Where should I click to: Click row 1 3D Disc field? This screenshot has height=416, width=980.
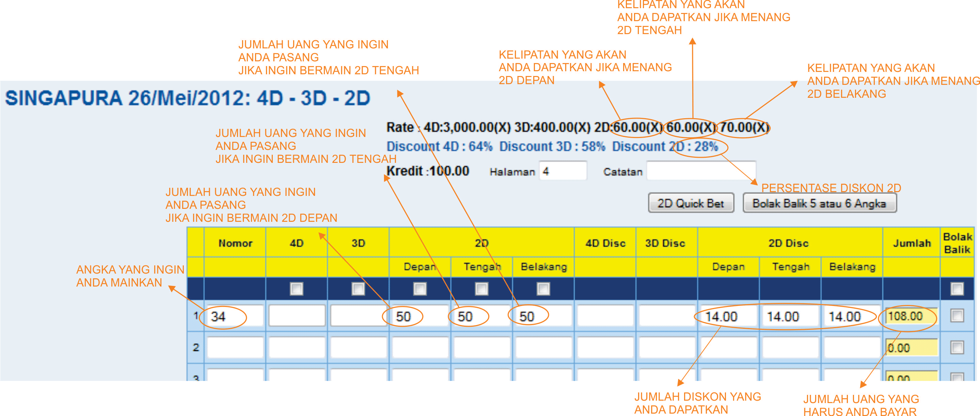click(667, 316)
